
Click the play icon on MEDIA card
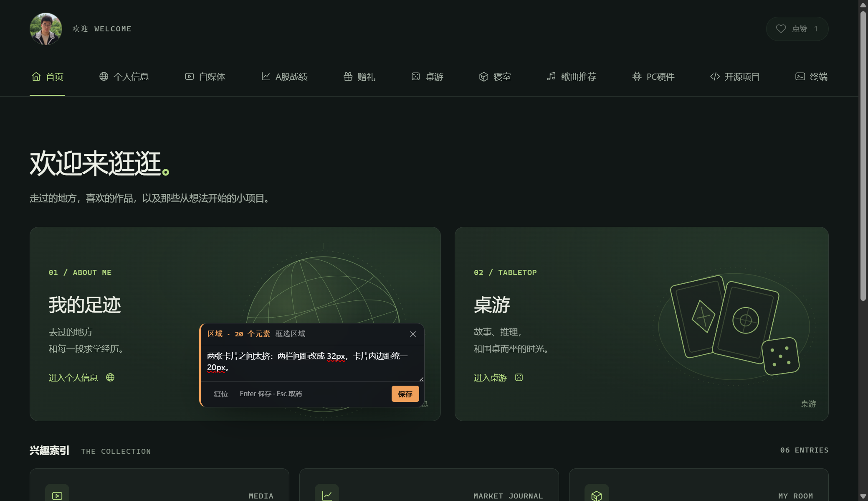pos(57,496)
